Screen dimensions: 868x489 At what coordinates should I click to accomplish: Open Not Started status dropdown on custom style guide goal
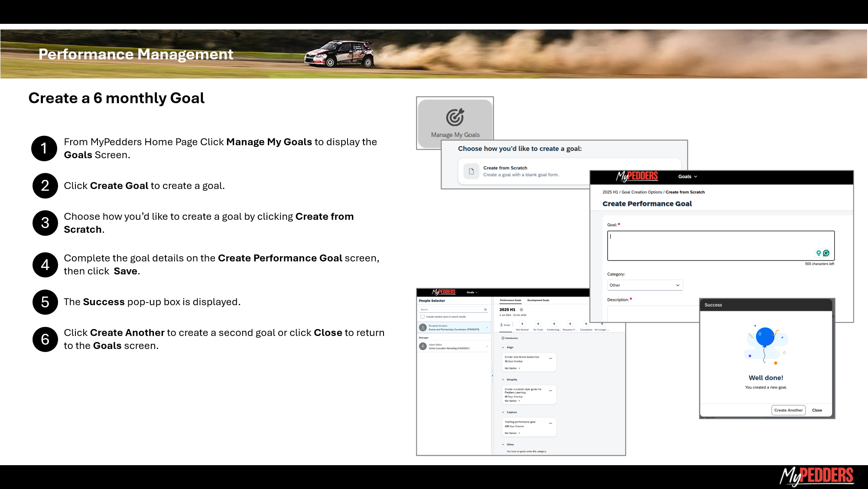tap(512, 401)
